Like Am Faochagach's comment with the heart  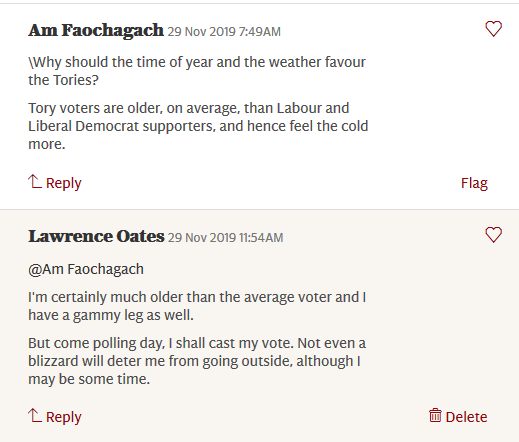(x=493, y=29)
